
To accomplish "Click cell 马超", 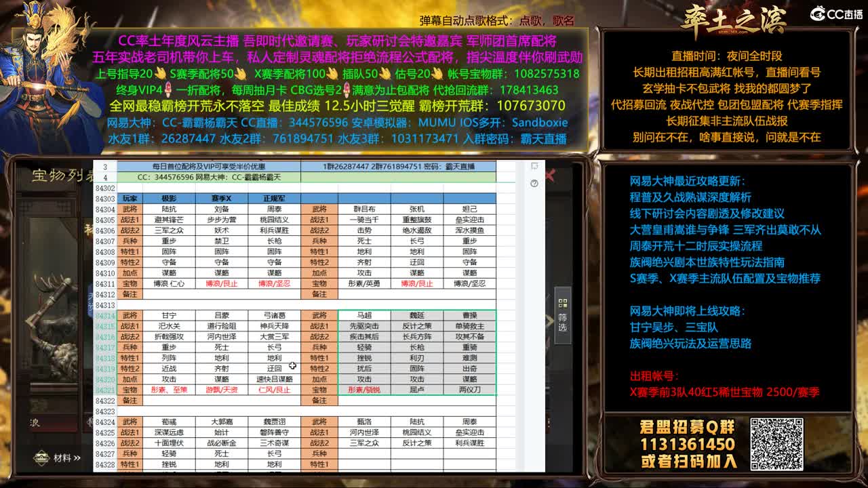I will click(364, 316).
